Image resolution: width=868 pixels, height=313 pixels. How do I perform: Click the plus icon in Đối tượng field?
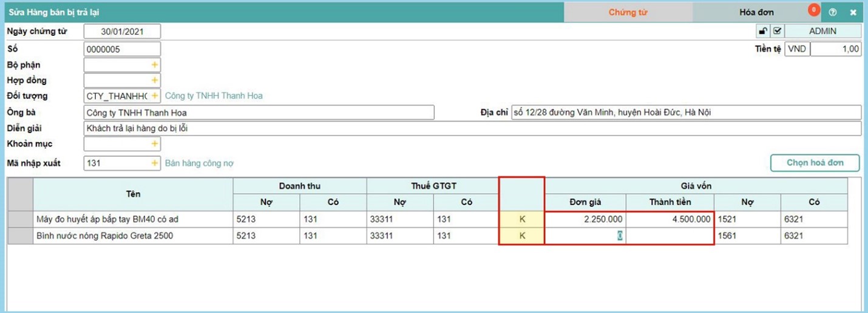point(155,96)
